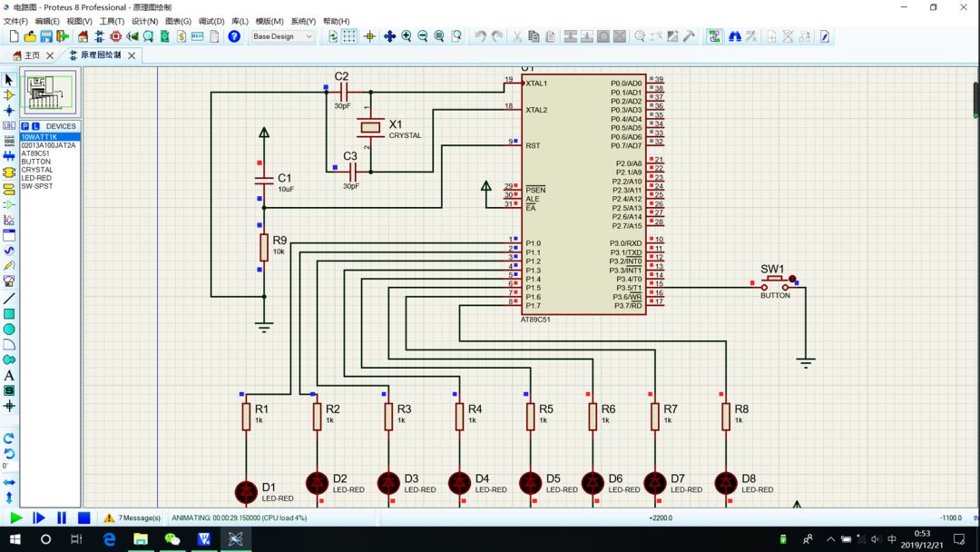Open the 视图(V) menu
The width and height of the screenshot is (980, 552).
(x=79, y=21)
